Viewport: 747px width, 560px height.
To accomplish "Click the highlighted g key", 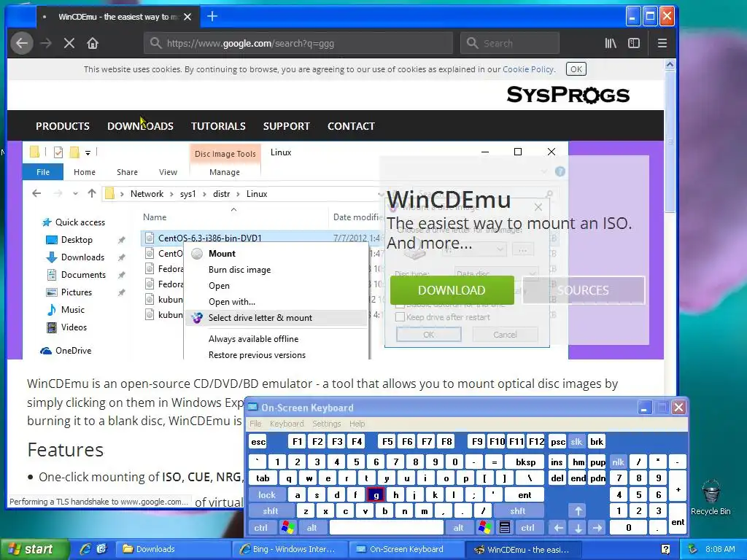I will 376,495.
